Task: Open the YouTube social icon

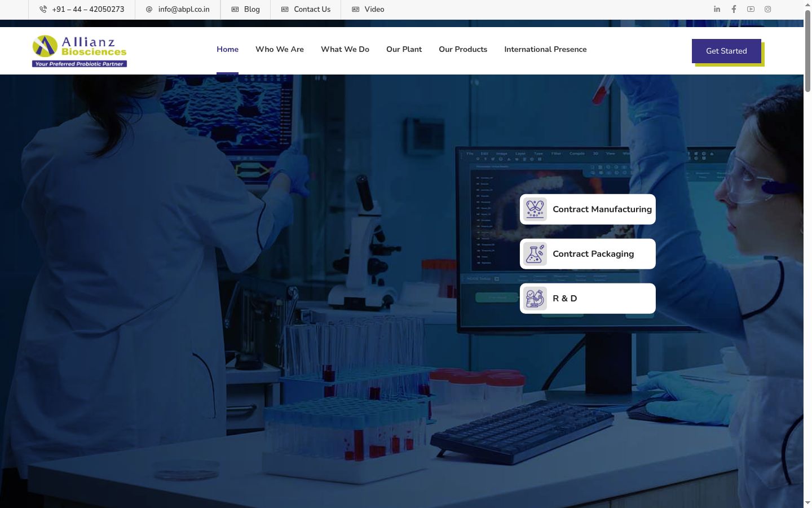Action: (751, 9)
